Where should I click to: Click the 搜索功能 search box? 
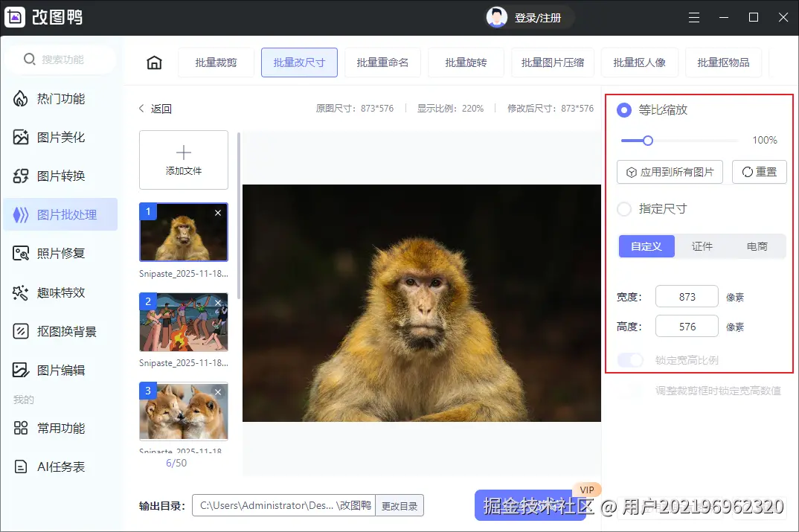coord(62,59)
